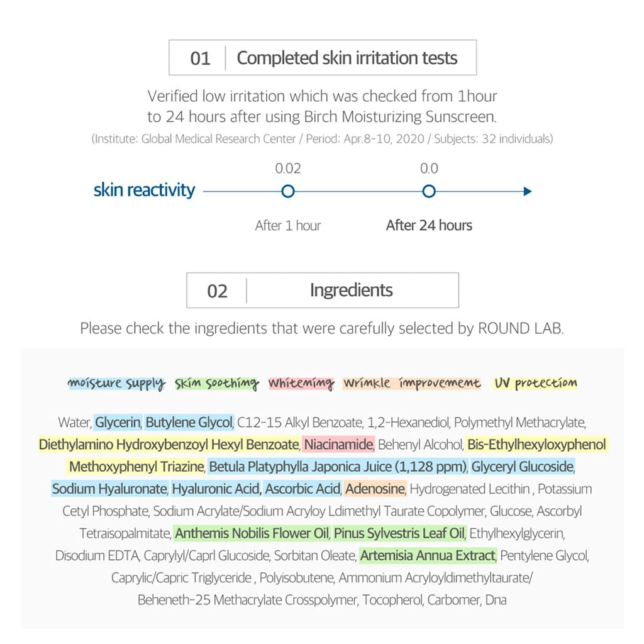The width and height of the screenshot is (644, 644).
Task: Select the skin soothing legend tag
Action: 217,383
